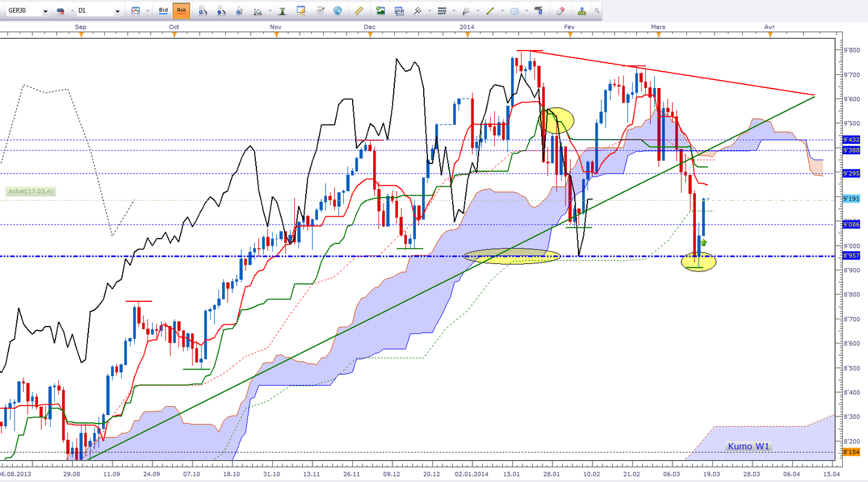Select the vertical zoom tool
The image size is (868, 482).
click(x=258, y=11)
